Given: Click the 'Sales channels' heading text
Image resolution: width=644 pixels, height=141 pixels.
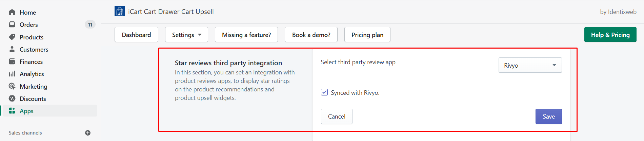Looking at the screenshot, I should (x=25, y=133).
